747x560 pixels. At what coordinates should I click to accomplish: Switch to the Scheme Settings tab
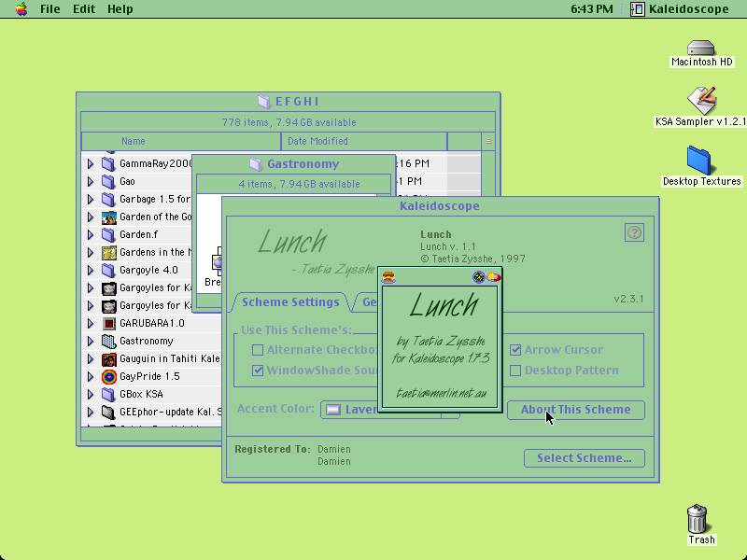coord(290,302)
